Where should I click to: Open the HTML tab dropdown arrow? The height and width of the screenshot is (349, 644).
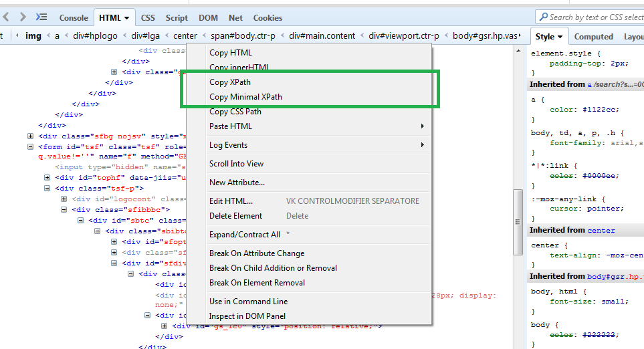(127, 18)
